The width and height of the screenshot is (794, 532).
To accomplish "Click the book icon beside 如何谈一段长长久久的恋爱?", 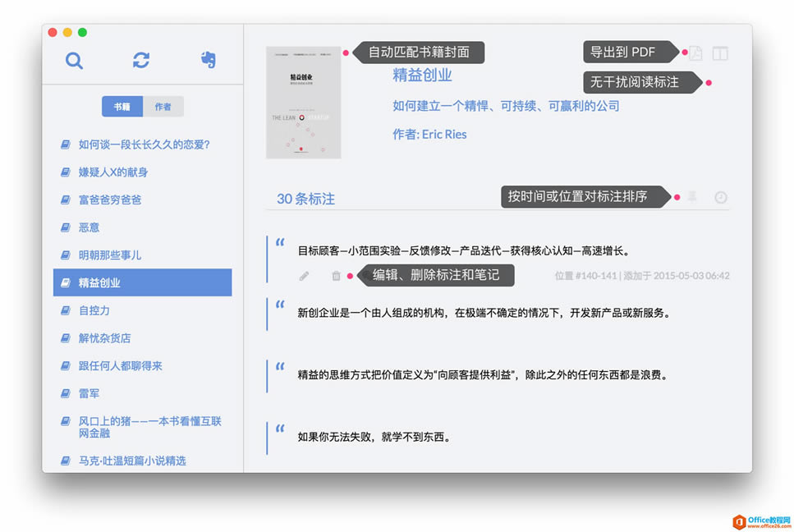I will click(66, 144).
